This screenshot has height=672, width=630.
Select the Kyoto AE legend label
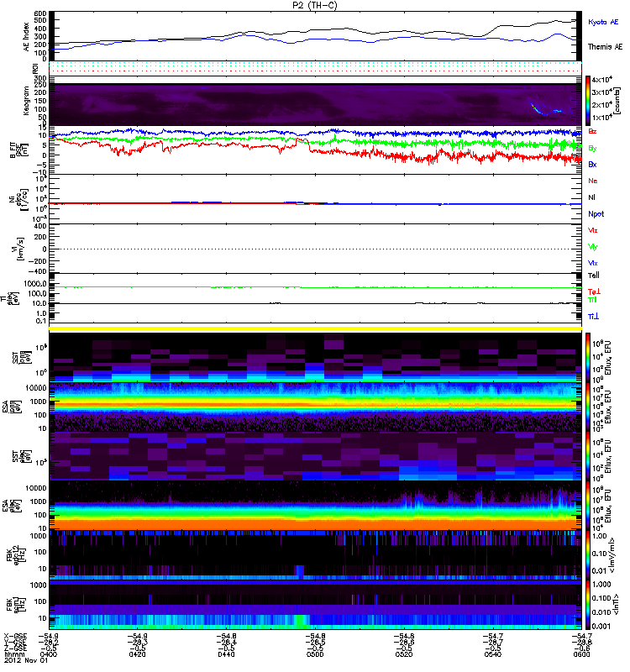tap(603, 22)
